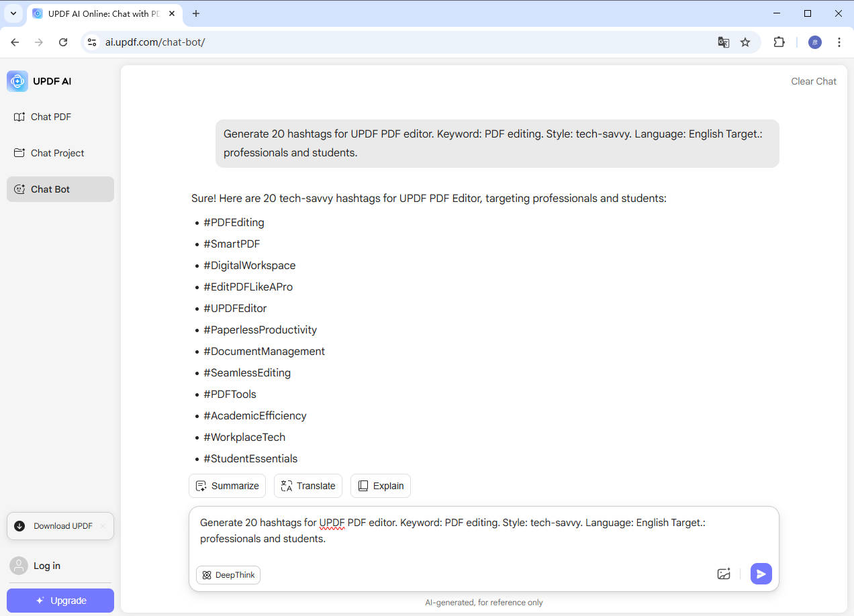
Task: Open Chat Project in the sidebar
Action: click(60, 153)
